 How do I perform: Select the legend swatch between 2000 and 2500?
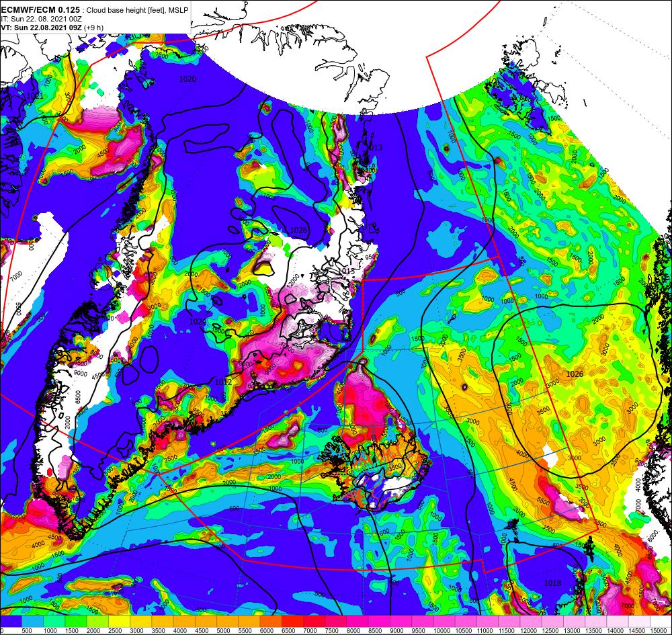click(x=97, y=620)
